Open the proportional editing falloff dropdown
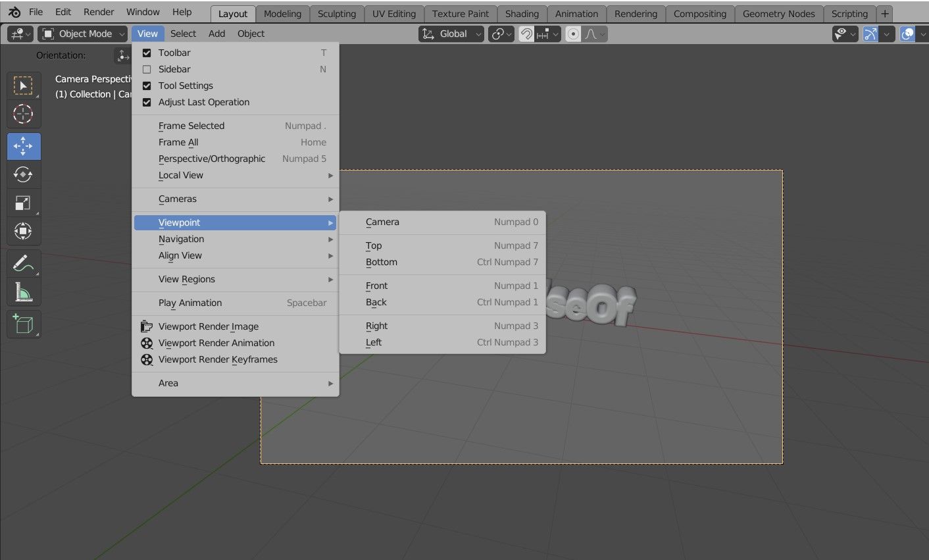Image resolution: width=929 pixels, height=560 pixels. [x=595, y=34]
